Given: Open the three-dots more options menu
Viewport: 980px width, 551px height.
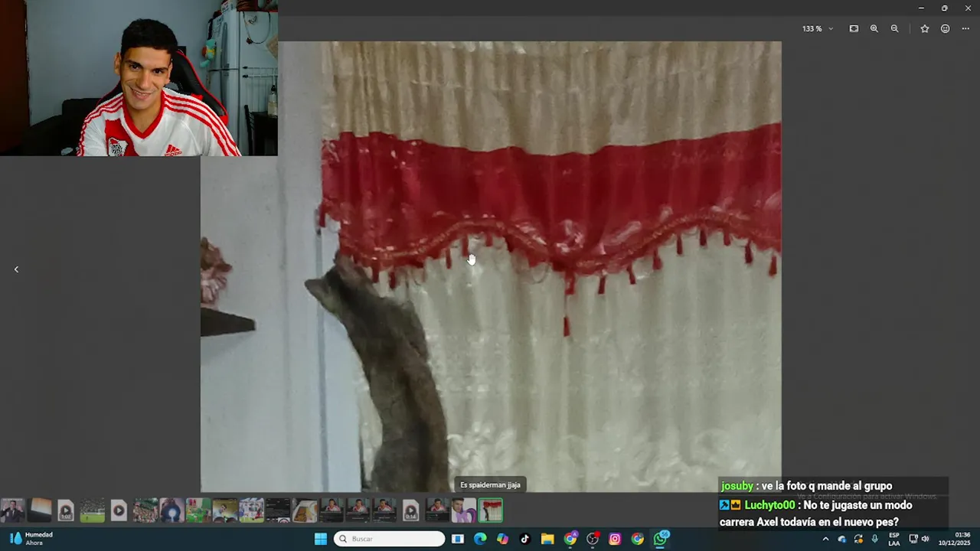Looking at the screenshot, I should (x=965, y=28).
